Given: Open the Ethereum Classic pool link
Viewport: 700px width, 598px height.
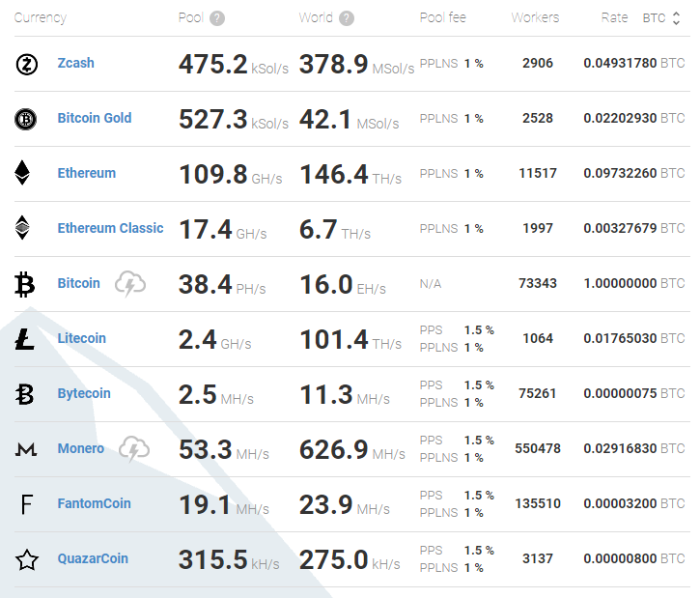Looking at the screenshot, I should tap(110, 228).
